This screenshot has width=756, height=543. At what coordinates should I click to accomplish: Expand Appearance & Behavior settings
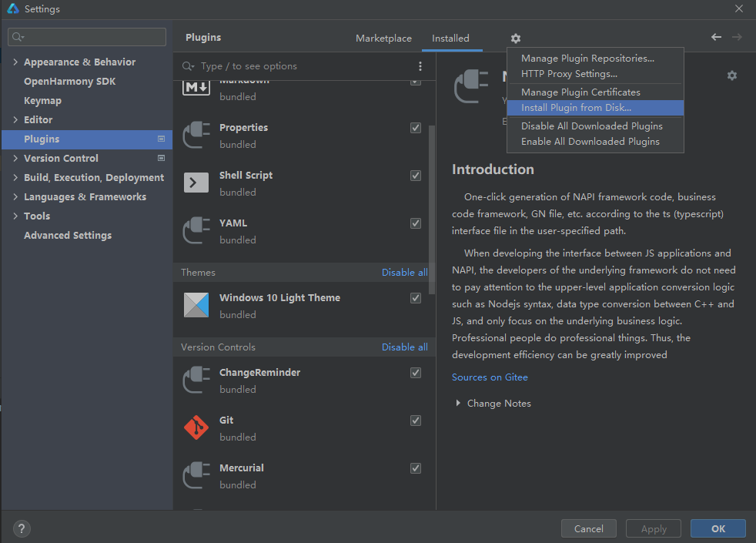tap(15, 62)
